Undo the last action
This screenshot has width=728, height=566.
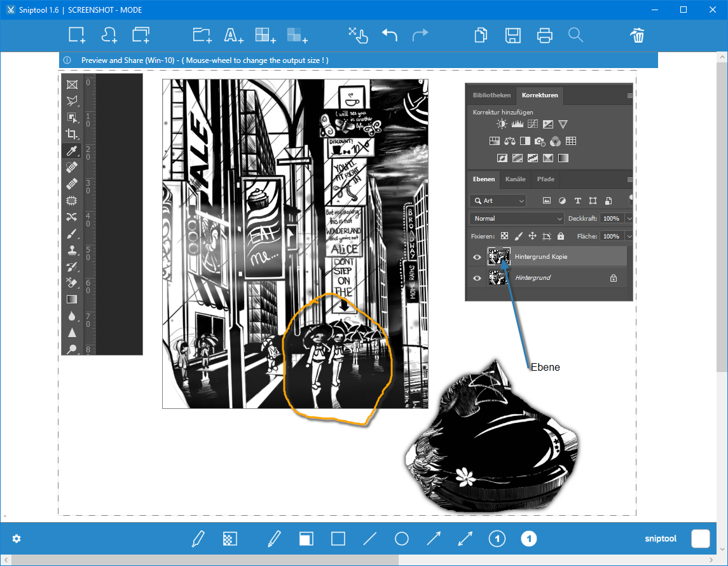390,35
